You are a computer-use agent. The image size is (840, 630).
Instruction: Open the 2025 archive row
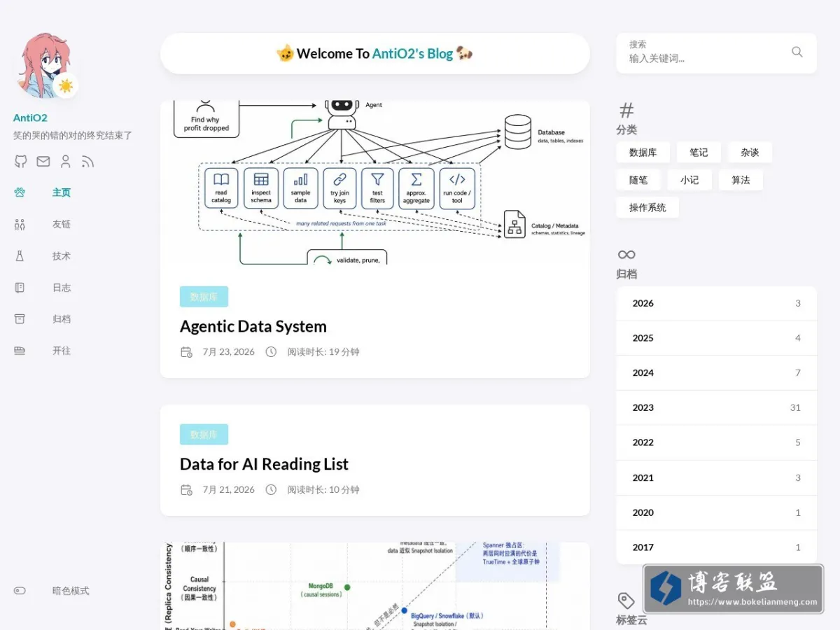(x=717, y=338)
